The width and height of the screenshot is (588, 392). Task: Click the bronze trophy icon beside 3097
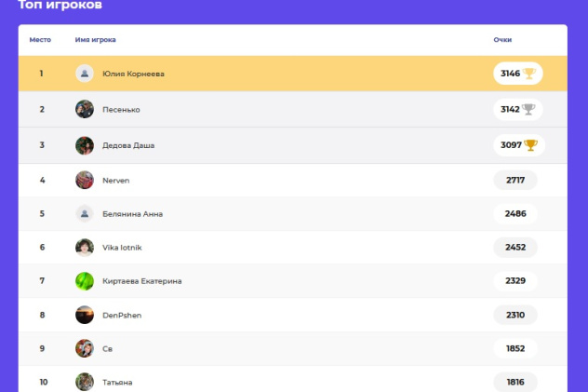pyautogui.click(x=530, y=145)
